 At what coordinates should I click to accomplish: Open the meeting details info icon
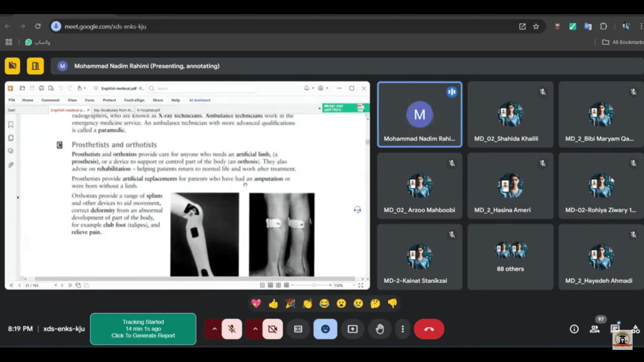click(x=574, y=329)
